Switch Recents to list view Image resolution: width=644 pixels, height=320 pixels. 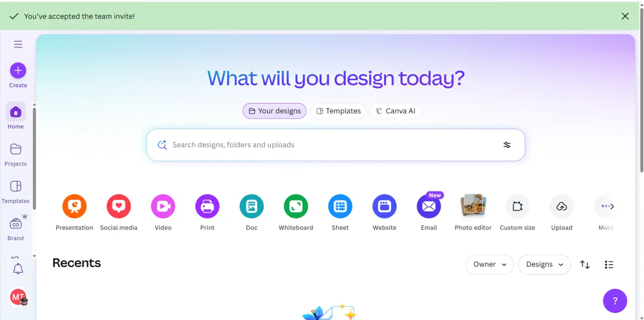[609, 265]
